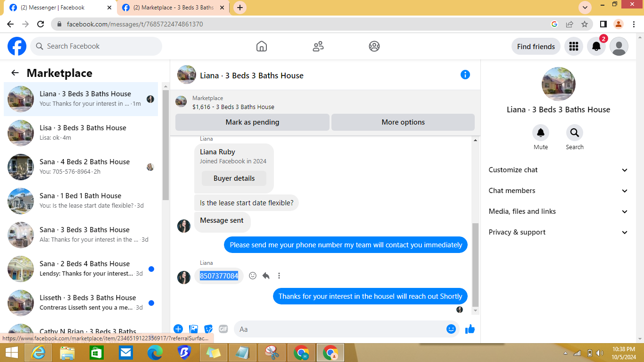Viewport: 644px width, 362px height.
Task: Open the Windows Start button
Action: point(12,353)
